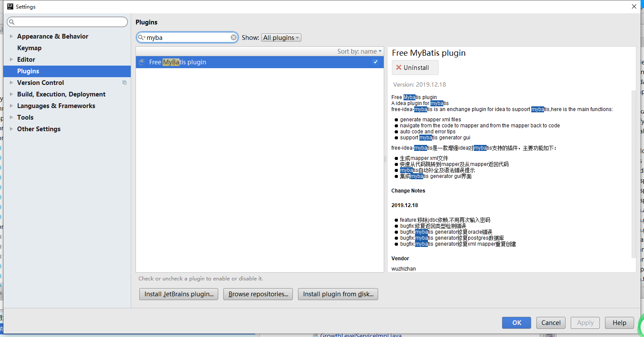Clear the plugin search field text
The width and height of the screenshot is (644, 337).
tap(234, 37)
